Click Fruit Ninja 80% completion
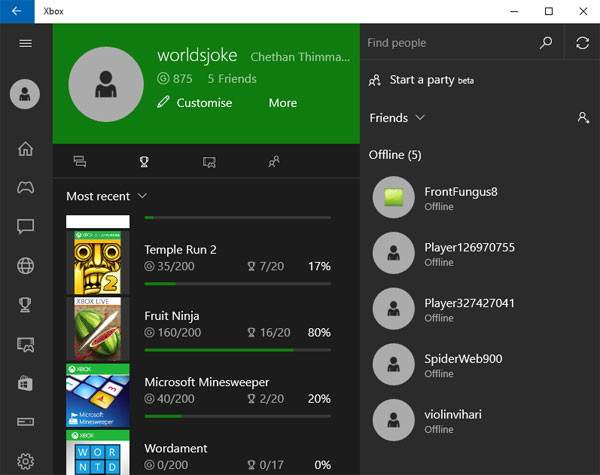The width and height of the screenshot is (600, 475). click(x=319, y=332)
